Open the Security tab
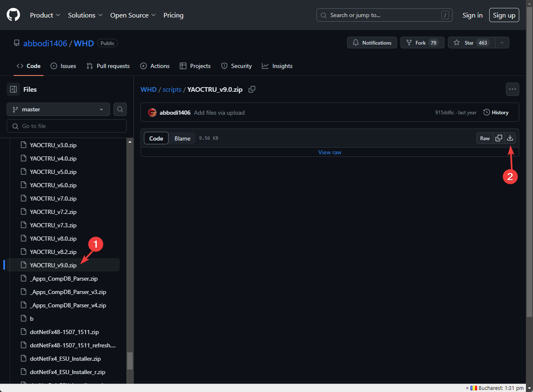The width and height of the screenshot is (533, 392). 236,66
